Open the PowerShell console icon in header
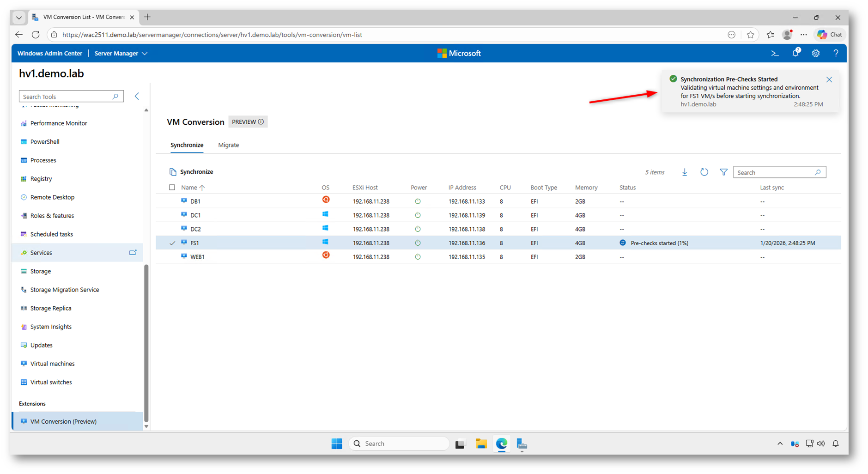 tap(775, 54)
